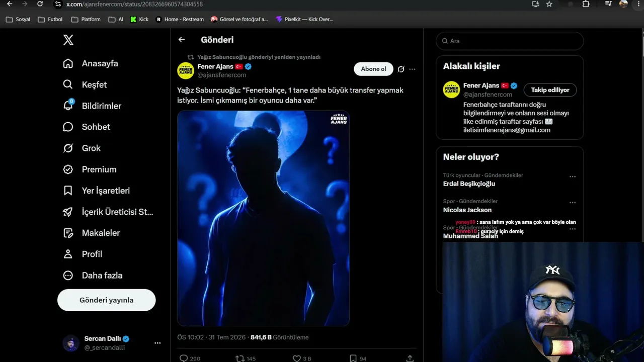Click the x.com address bar
The height and width of the screenshot is (362, 644).
pos(292,4)
